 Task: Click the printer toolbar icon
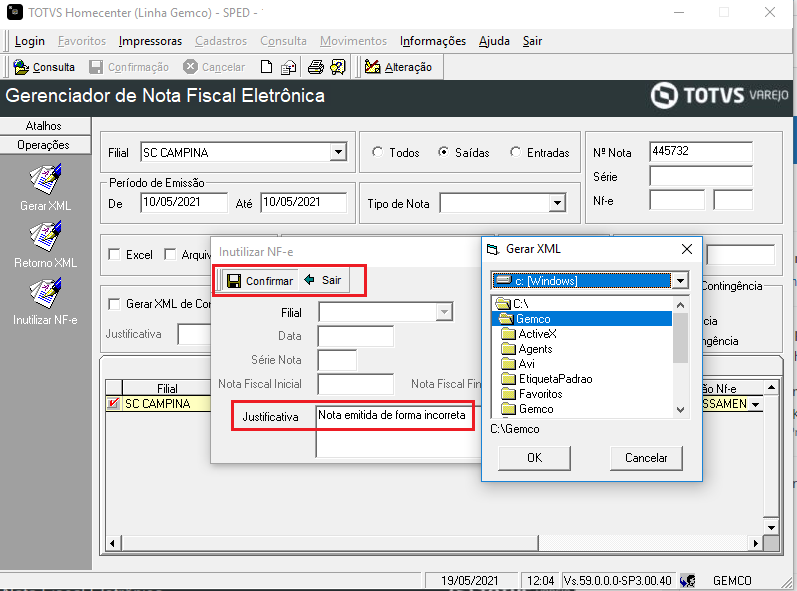(x=316, y=67)
